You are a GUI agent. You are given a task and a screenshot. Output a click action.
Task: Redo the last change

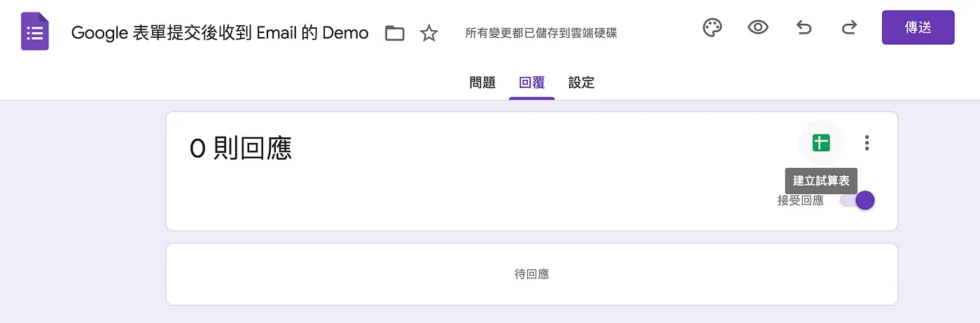coord(849,28)
